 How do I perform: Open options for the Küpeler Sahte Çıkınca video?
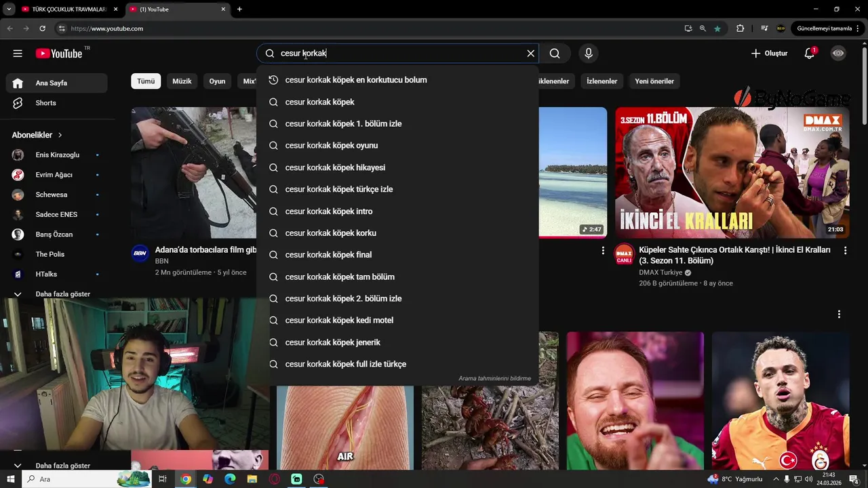845,251
